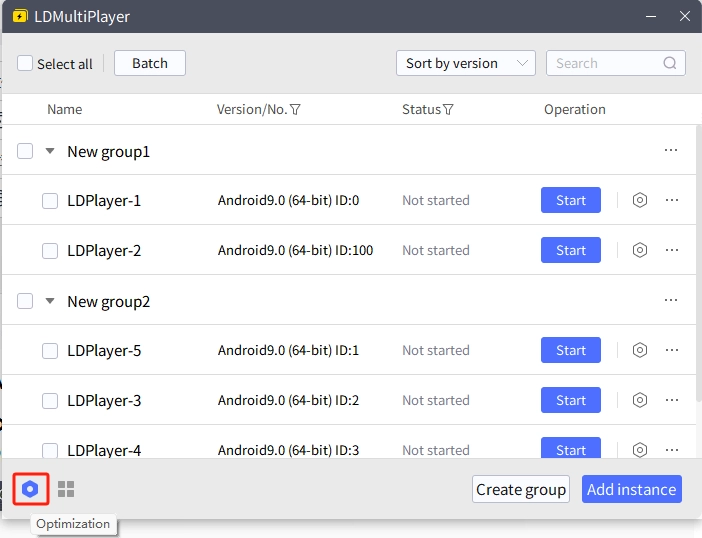The height and width of the screenshot is (538, 702).
Task: Open more options for New group1
Action: click(671, 150)
